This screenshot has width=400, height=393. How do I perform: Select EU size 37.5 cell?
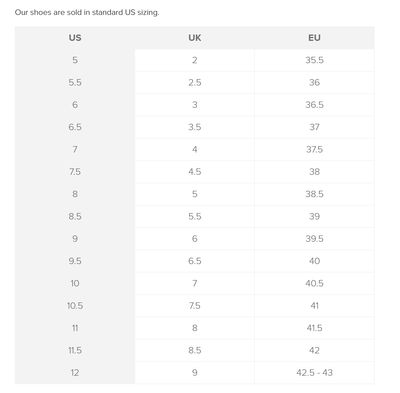314,149
